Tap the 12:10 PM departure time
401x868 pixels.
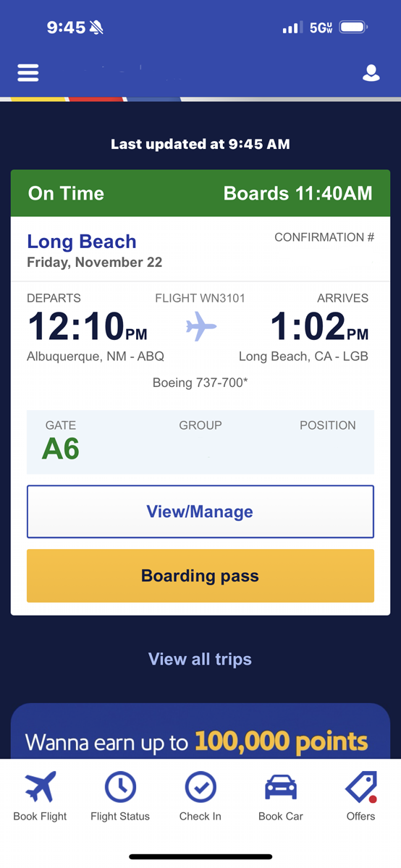click(x=87, y=326)
